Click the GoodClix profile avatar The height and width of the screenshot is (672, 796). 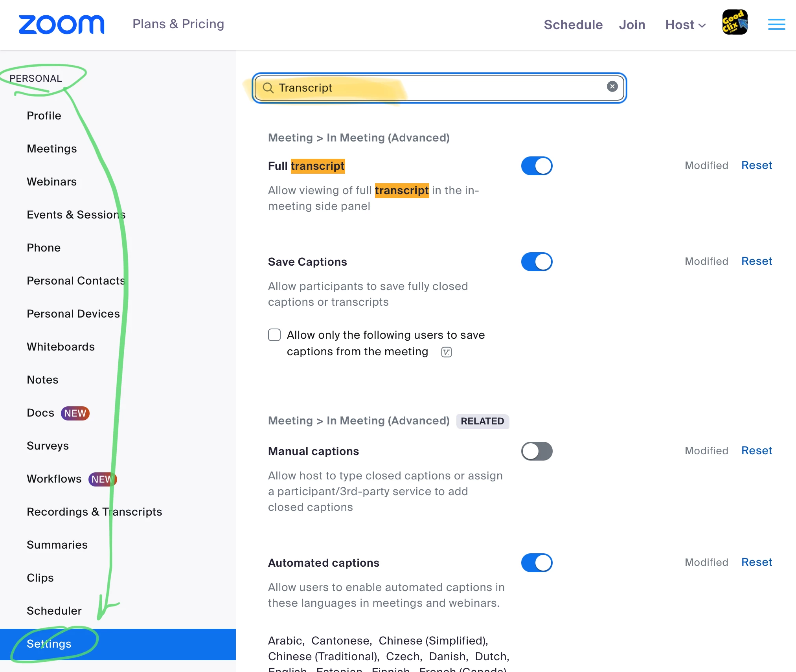735,22
